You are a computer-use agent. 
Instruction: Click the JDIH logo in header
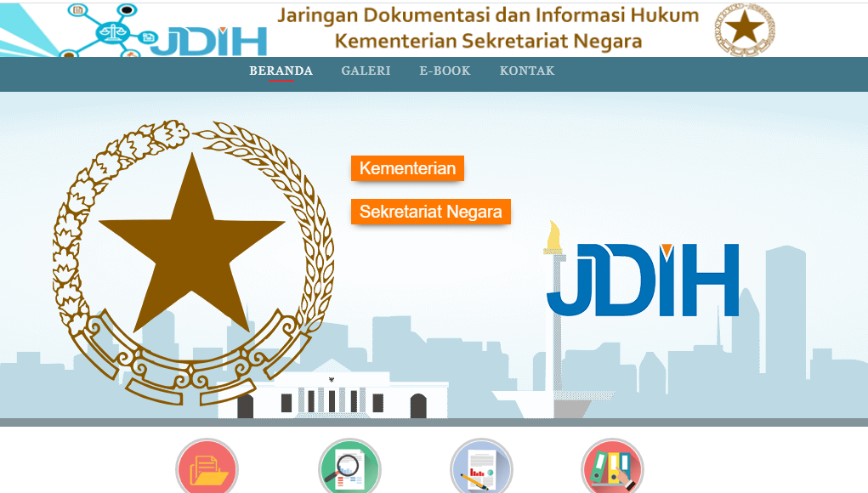pyautogui.click(x=209, y=39)
